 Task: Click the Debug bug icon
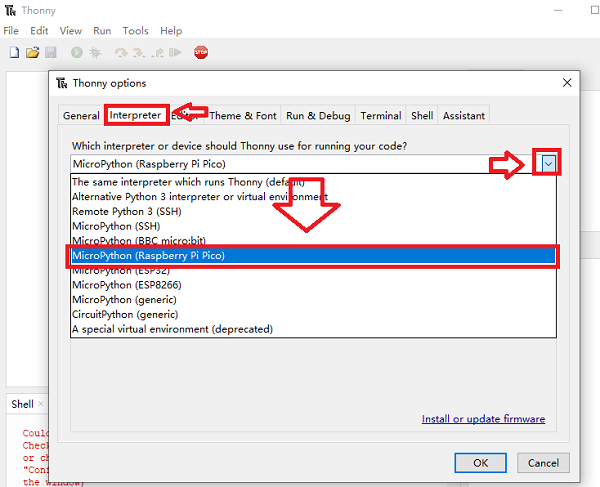(95, 52)
